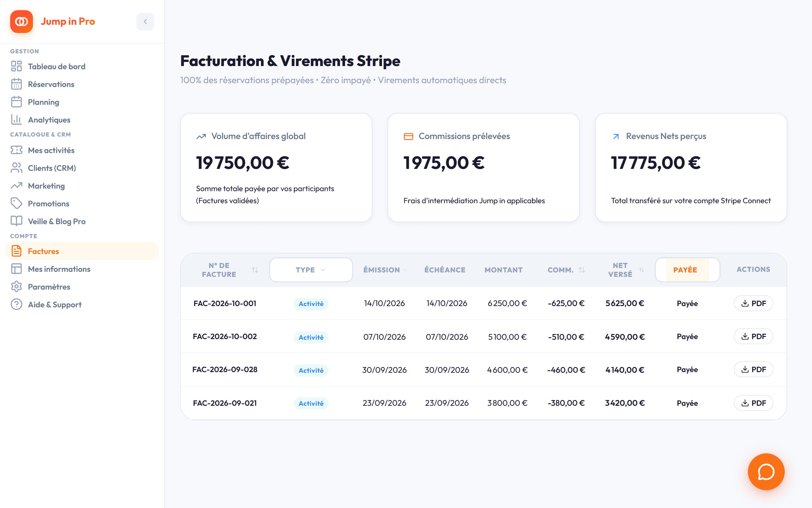Click the Activité badge on FAC-2026-10-001 row

point(311,304)
